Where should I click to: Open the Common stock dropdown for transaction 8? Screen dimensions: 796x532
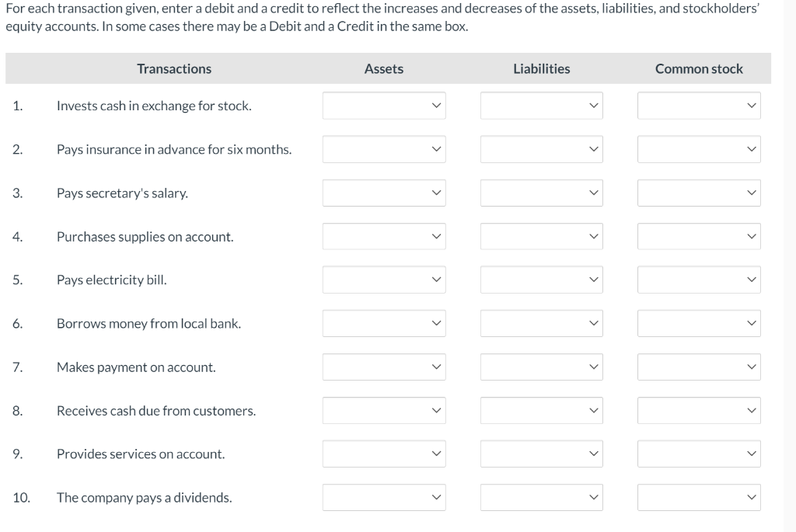click(698, 410)
